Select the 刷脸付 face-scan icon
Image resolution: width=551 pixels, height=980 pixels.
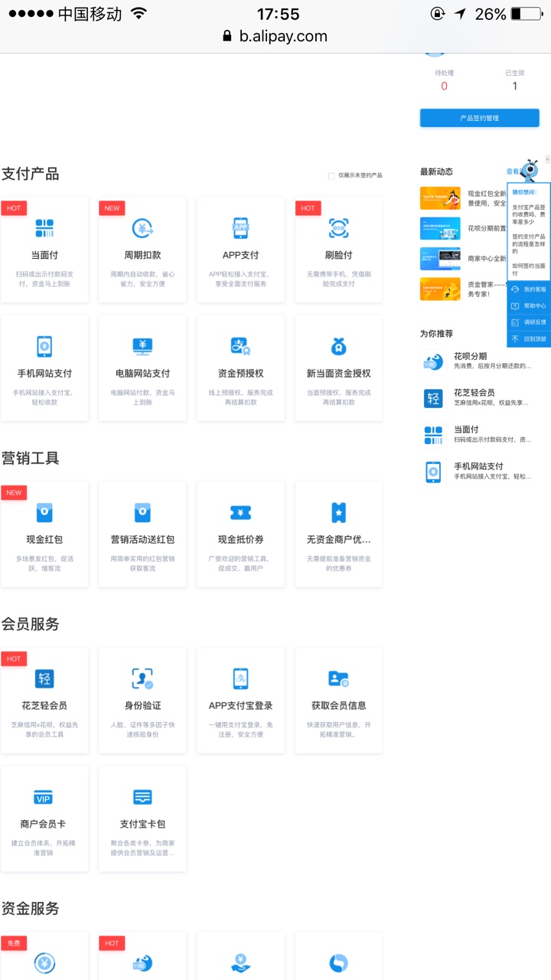(339, 228)
